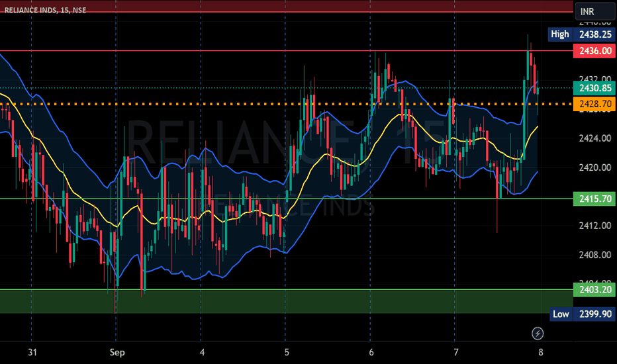The height and width of the screenshot is (364, 617).
Task: Click the RELIANCE INDS, 15, NSE symbol title
Action: (45, 10)
